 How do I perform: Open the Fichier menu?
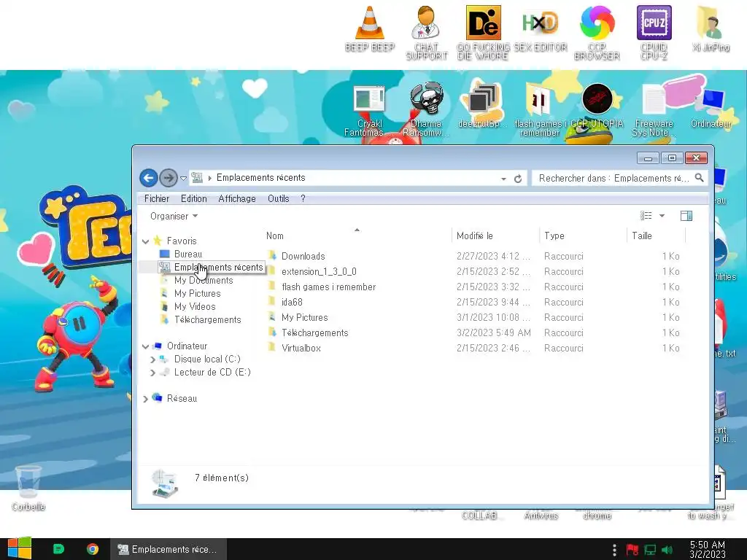(157, 198)
